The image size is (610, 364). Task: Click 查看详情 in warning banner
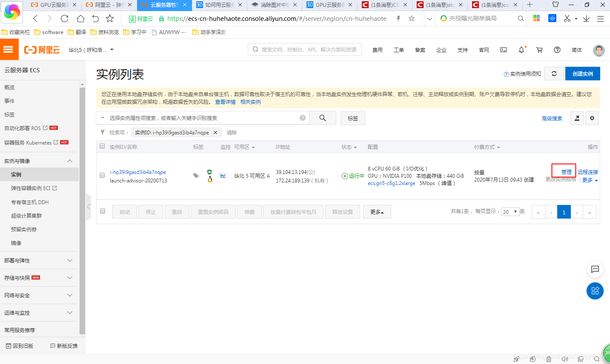[225, 102]
